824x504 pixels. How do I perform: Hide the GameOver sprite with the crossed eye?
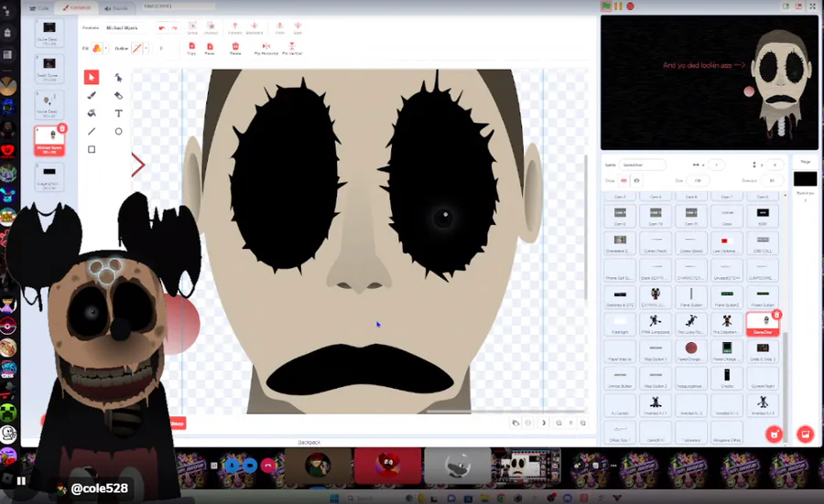pyautogui.click(x=636, y=180)
